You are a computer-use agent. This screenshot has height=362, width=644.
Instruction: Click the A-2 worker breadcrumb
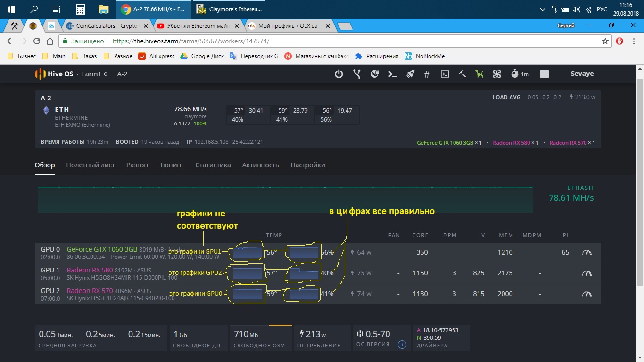122,74
